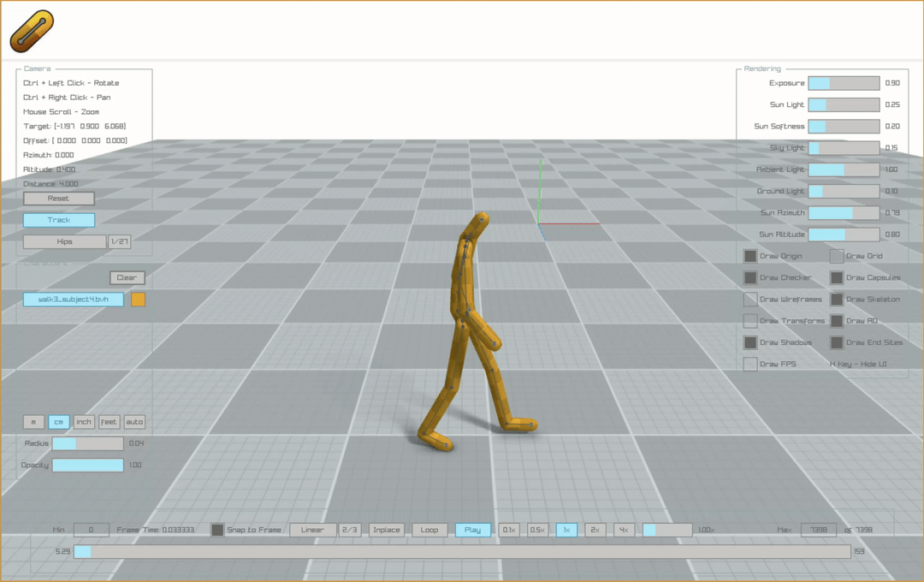Toggle Draw Checker checkbox
The height and width of the screenshot is (582, 924).
[x=750, y=277]
